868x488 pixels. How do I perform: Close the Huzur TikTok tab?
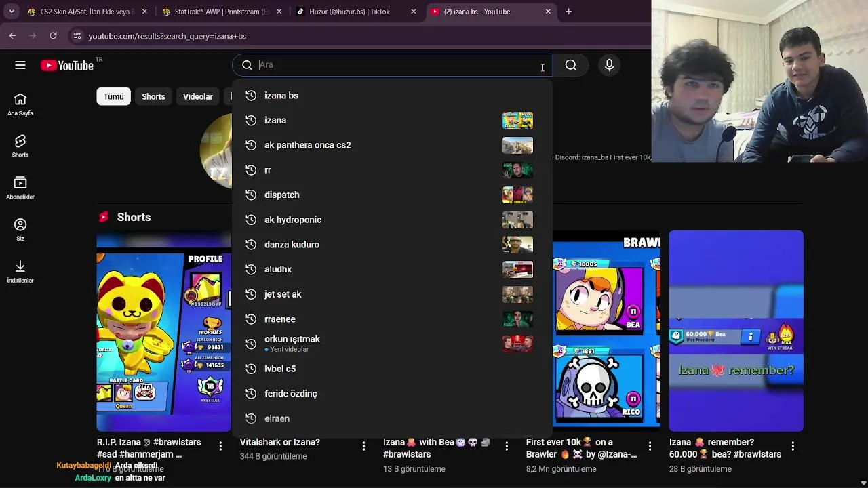click(x=414, y=12)
